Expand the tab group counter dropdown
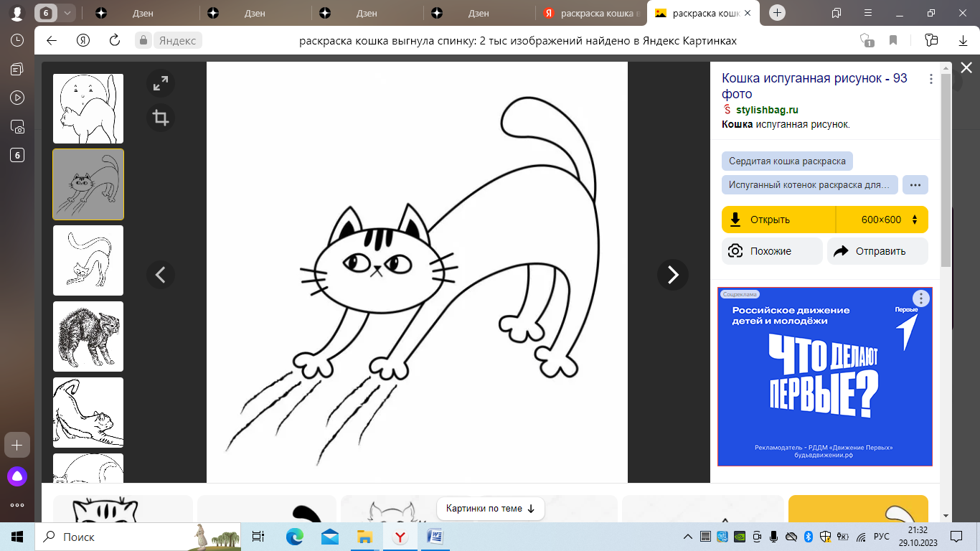Viewport: 980px width, 551px height. click(67, 13)
